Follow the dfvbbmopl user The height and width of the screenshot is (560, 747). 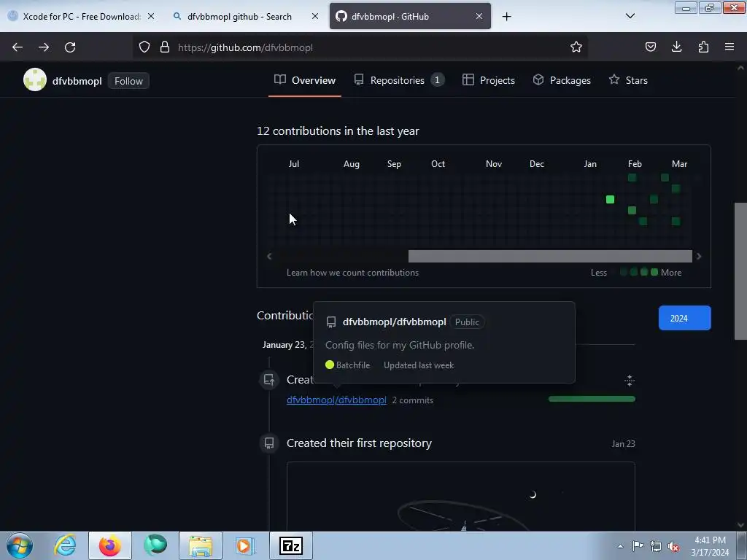[128, 81]
